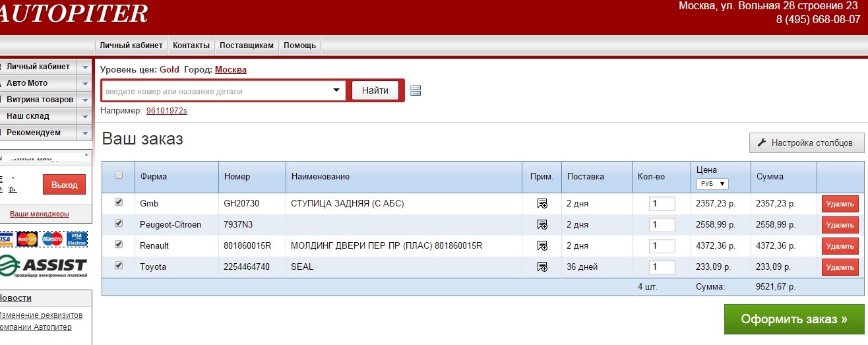Click the total sum 9521,67 р. value

[776, 287]
